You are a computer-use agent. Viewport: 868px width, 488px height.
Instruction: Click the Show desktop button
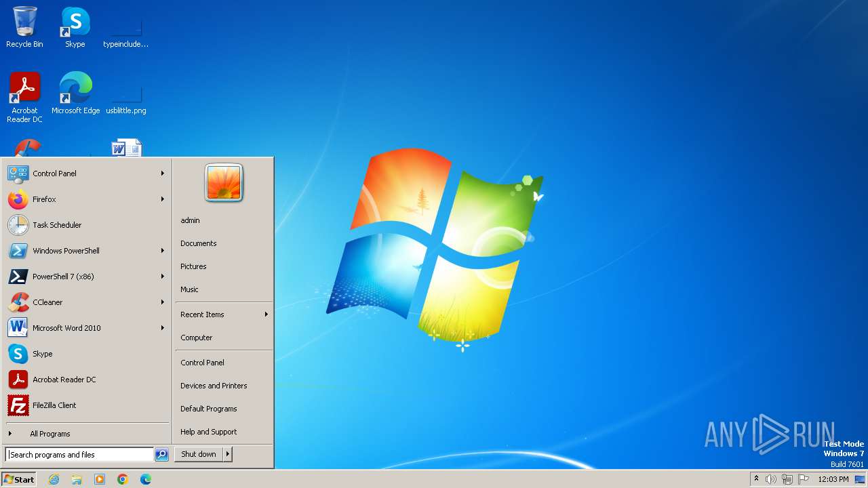tap(860, 479)
